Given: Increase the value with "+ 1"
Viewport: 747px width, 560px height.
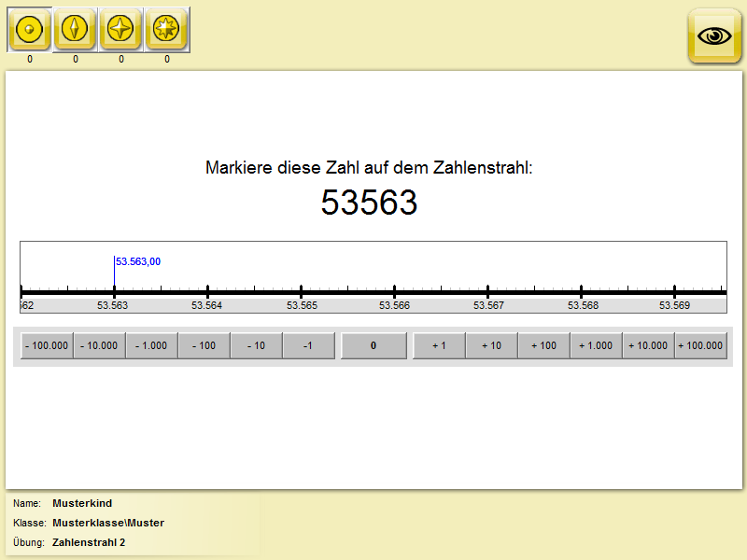Looking at the screenshot, I should [439, 345].
